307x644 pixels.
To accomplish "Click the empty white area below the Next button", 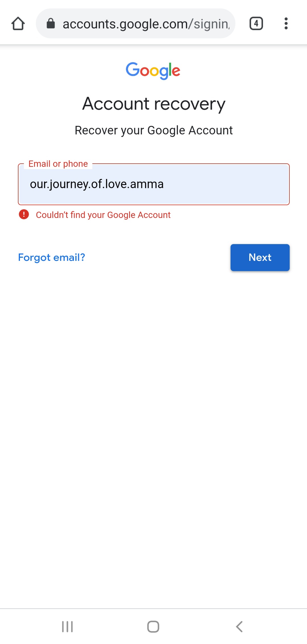I will coord(153,426).
